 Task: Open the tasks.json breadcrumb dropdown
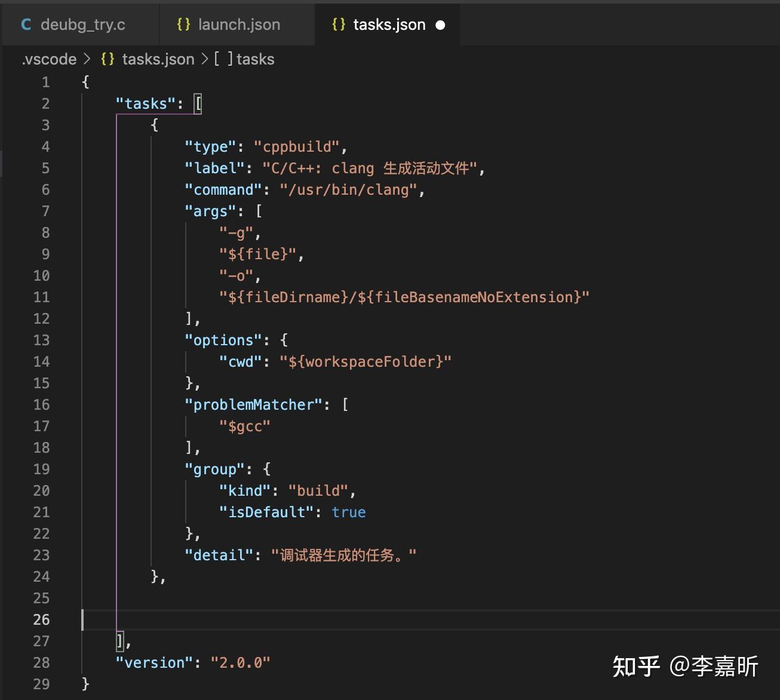158,59
